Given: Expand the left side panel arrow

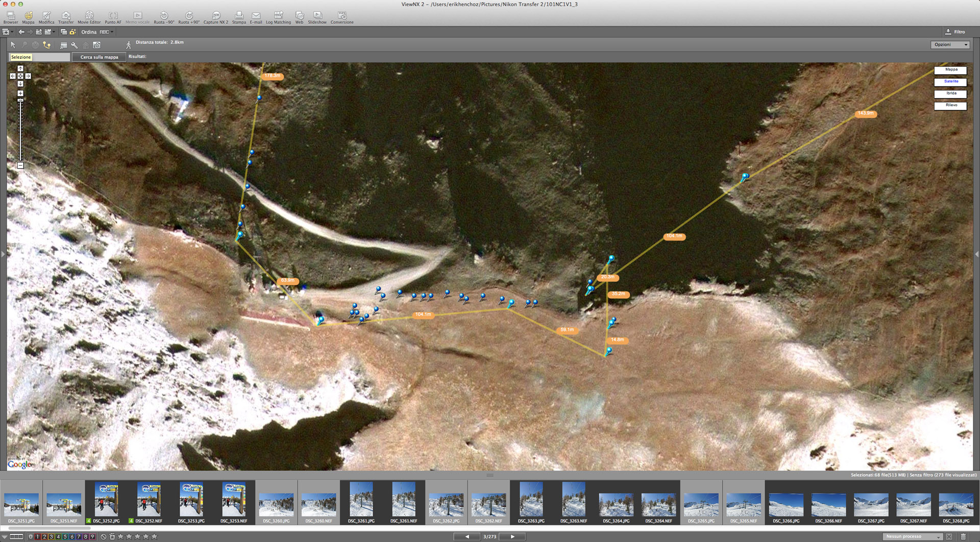Looking at the screenshot, I should pos(3,254).
